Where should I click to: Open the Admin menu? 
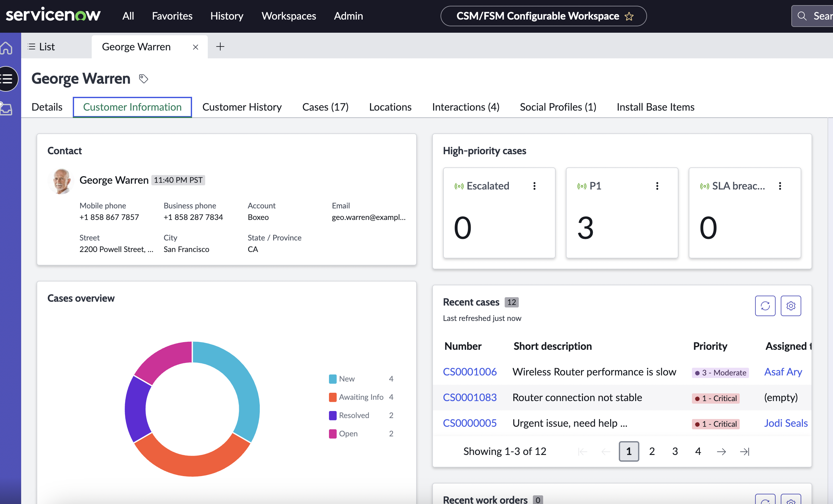point(349,16)
